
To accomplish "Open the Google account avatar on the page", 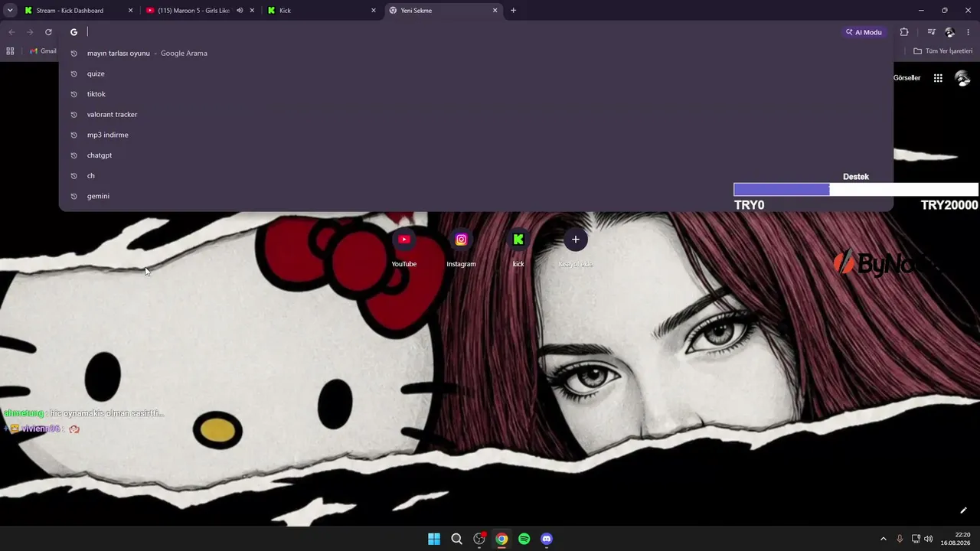I will pyautogui.click(x=962, y=78).
